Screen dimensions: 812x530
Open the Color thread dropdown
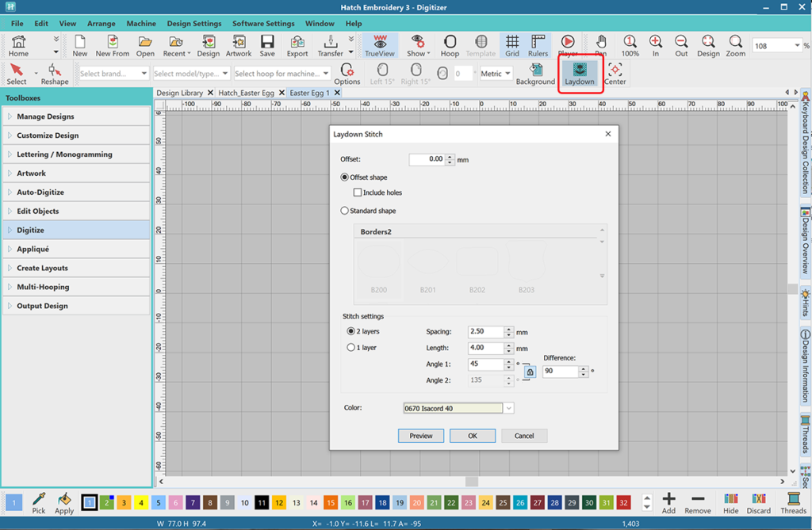pos(509,408)
